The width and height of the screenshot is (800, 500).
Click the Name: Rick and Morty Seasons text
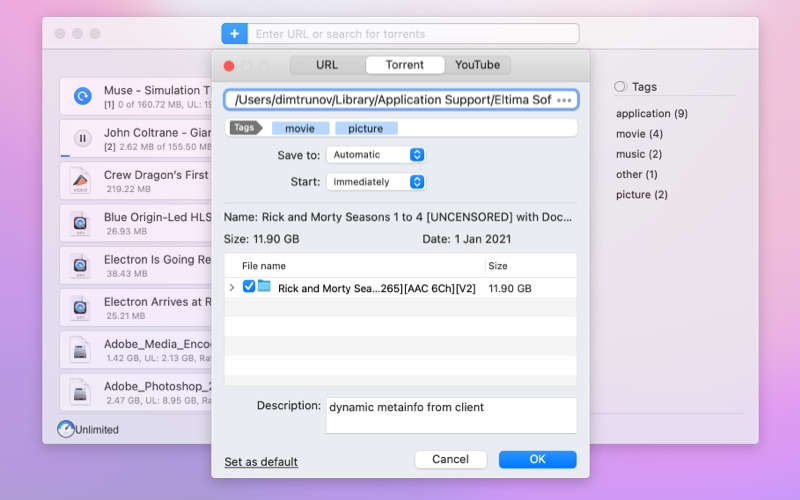pos(398,217)
